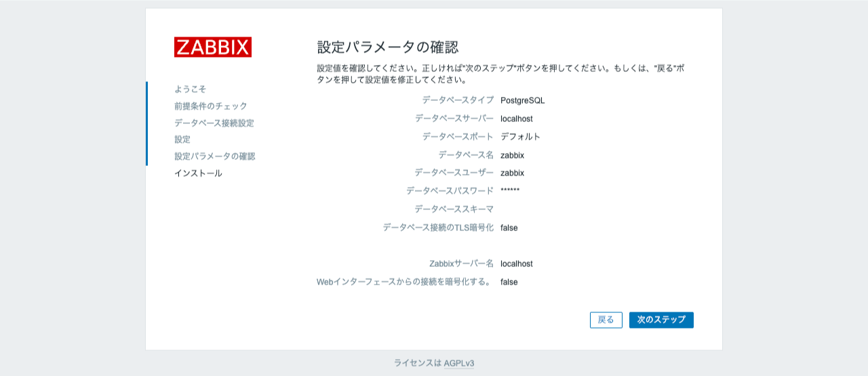Select the 設定パラメータの確認 sidebar step
The width and height of the screenshot is (868, 376).
215,156
